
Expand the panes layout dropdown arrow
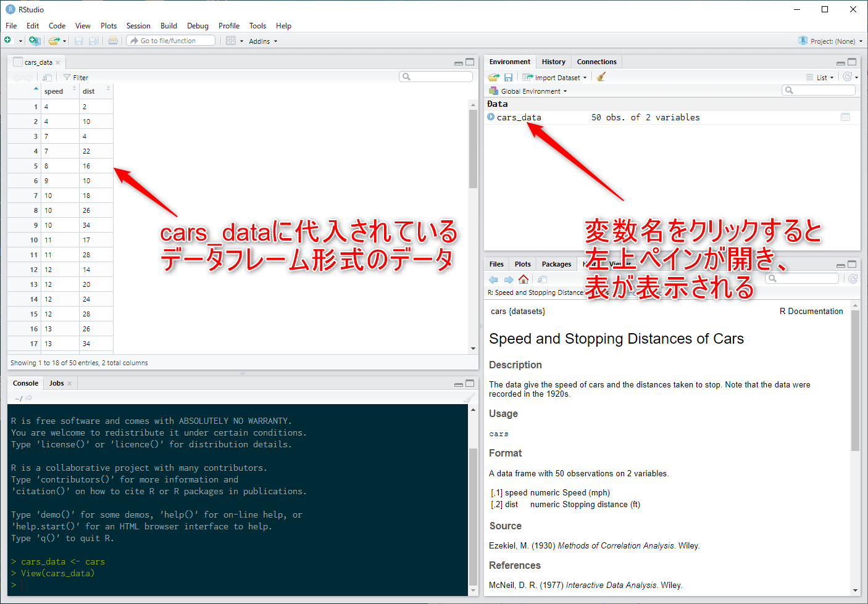[242, 41]
